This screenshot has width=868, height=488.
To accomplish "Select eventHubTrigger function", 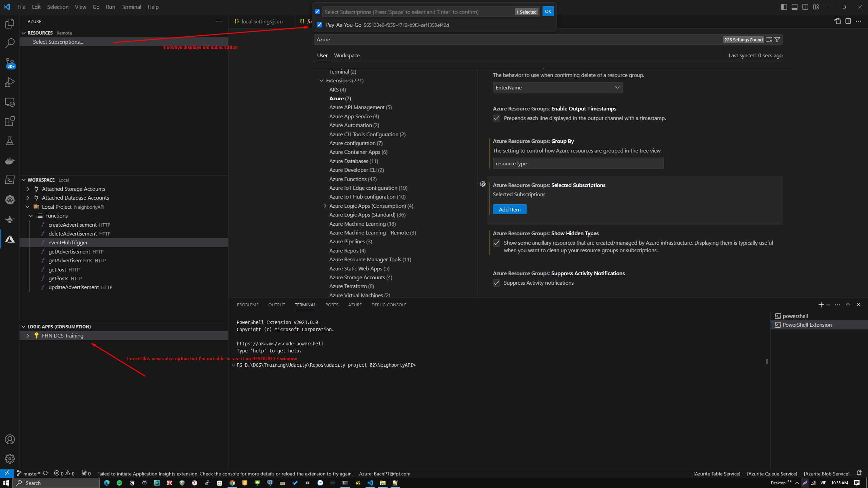I will tap(124, 243).
